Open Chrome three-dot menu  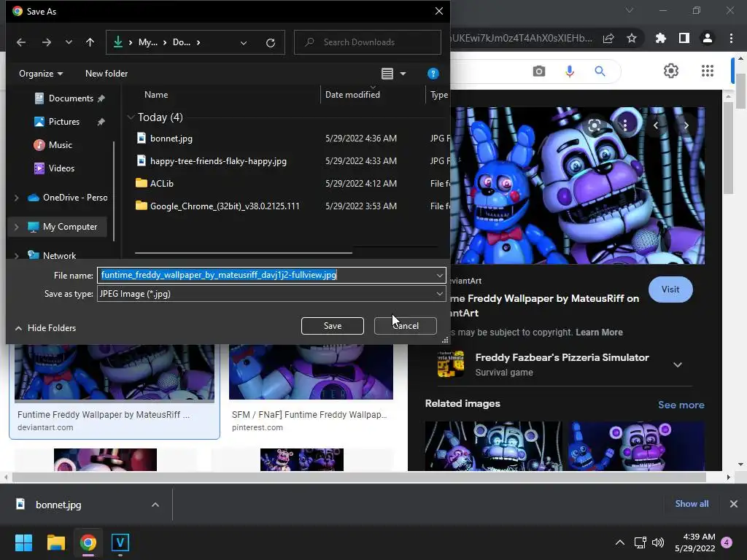(x=731, y=38)
